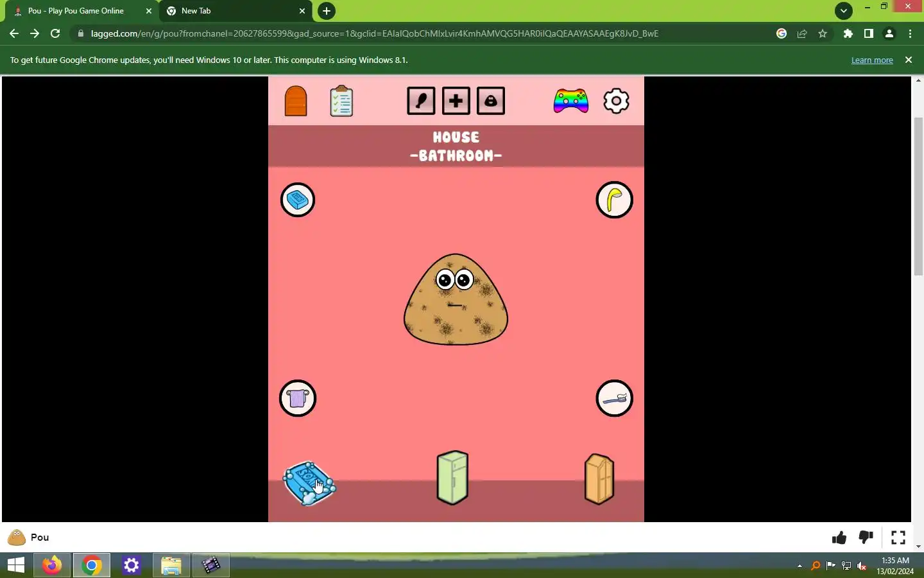Open the padlock button

(491, 101)
